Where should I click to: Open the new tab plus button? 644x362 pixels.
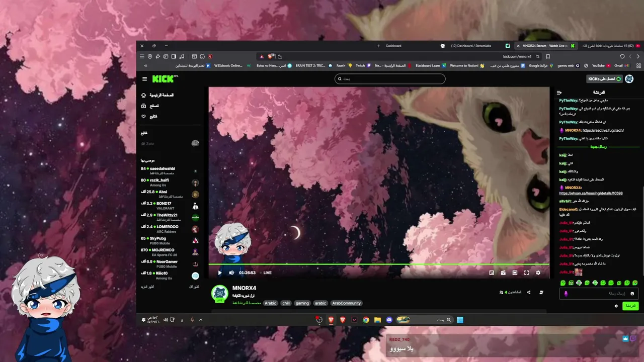coord(378,46)
